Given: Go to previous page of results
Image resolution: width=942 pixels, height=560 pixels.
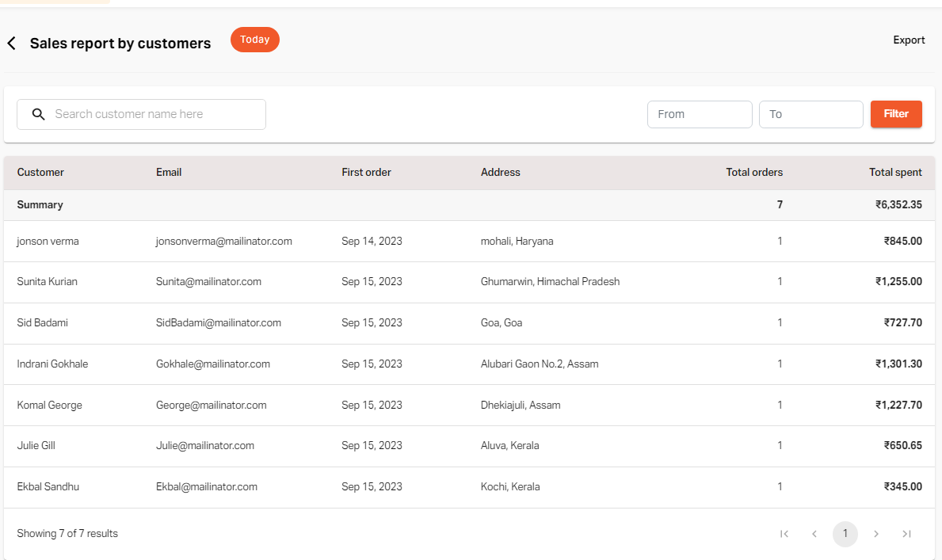Looking at the screenshot, I should [x=814, y=534].
